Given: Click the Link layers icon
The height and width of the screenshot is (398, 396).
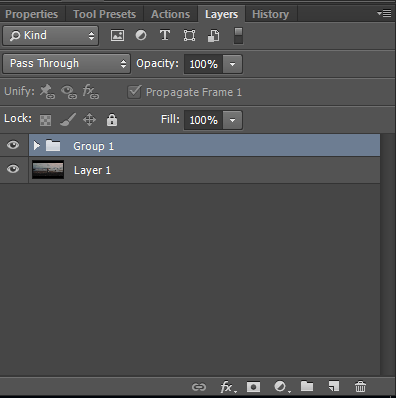Looking at the screenshot, I should tap(199, 387).
